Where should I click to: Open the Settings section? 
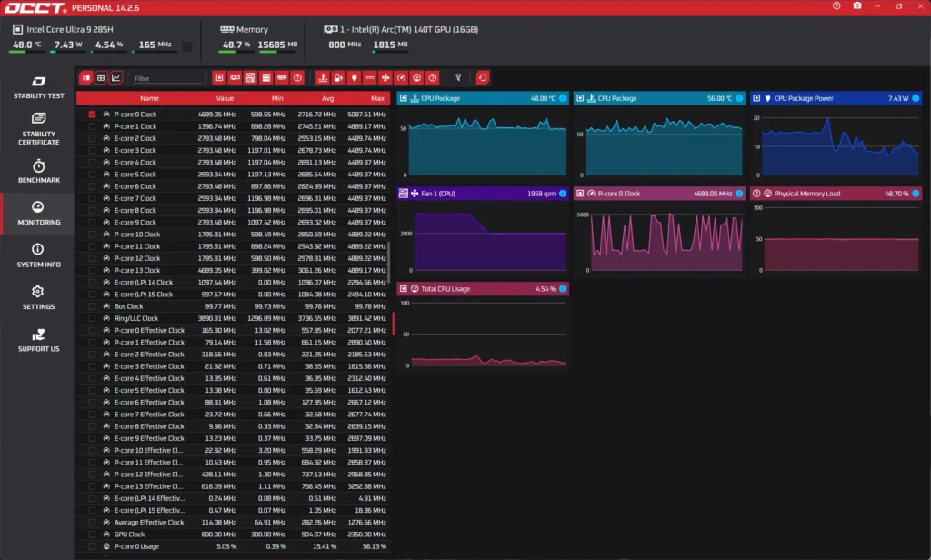[x=38, y=297]
